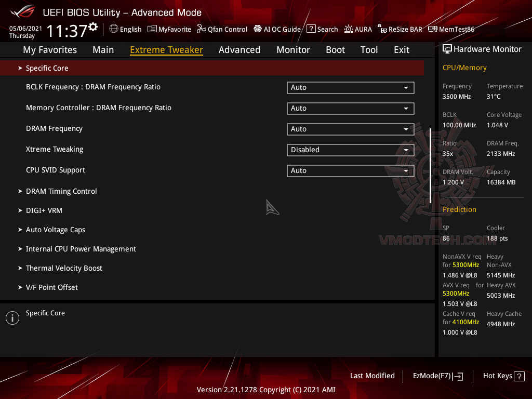Click the Last Modified button
Image resolution: width=532 pixels, height=399 pixels.
tap(372, 376)
